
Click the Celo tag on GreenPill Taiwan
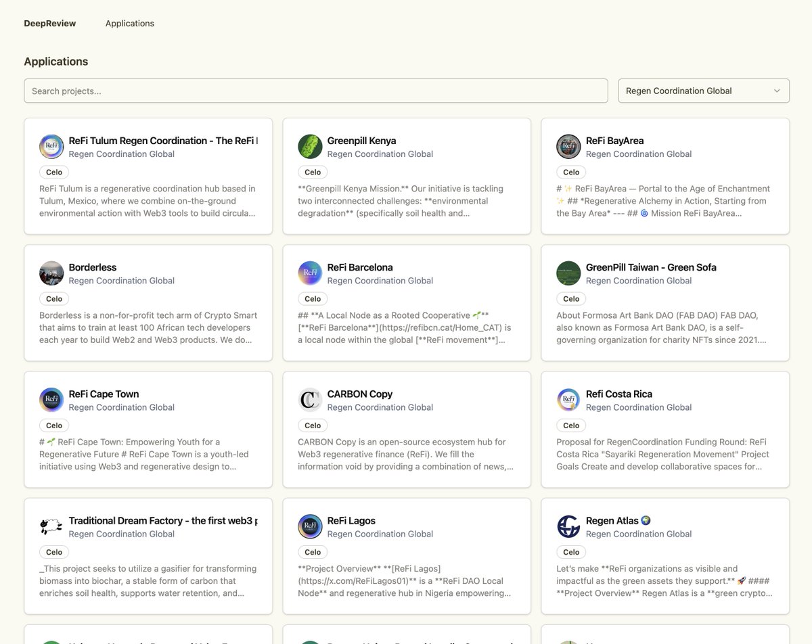click(571, 298)
